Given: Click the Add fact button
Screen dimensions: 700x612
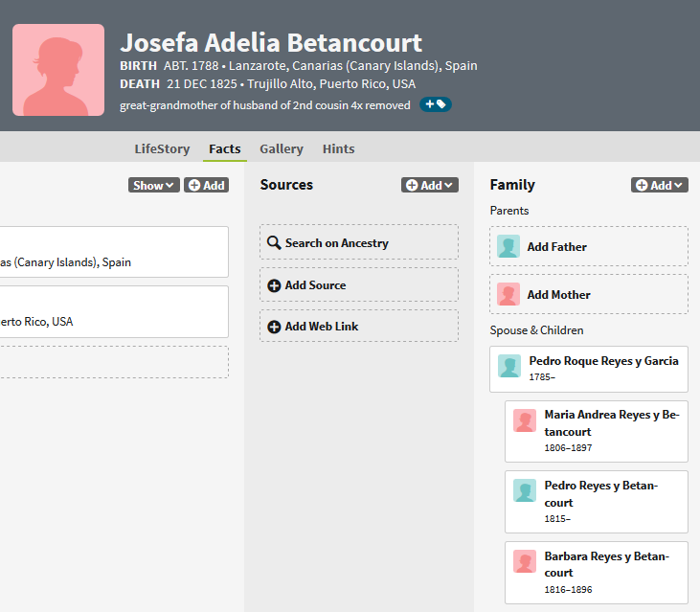Looking at the screenshot, I should click(206, 185).
